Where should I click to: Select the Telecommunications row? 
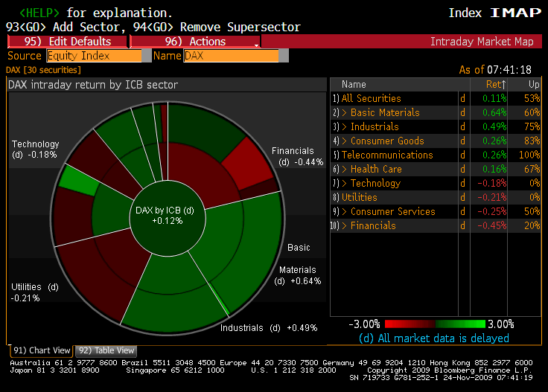point(387,155)
